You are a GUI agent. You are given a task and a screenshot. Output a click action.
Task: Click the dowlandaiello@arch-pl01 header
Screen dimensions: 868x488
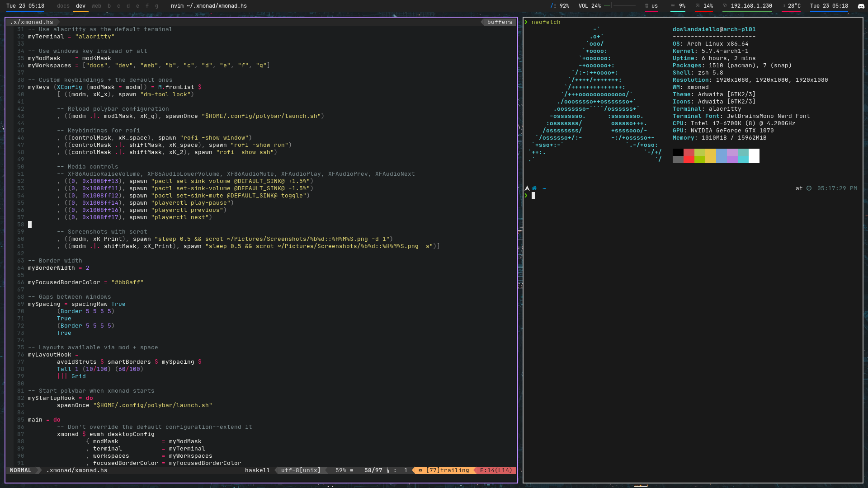coord(714,29)
